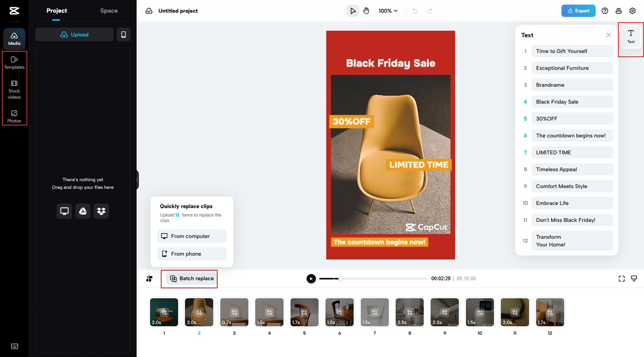The image size is (644, 357).
Task: Click the Batch replace button
Action: (192, 278)
